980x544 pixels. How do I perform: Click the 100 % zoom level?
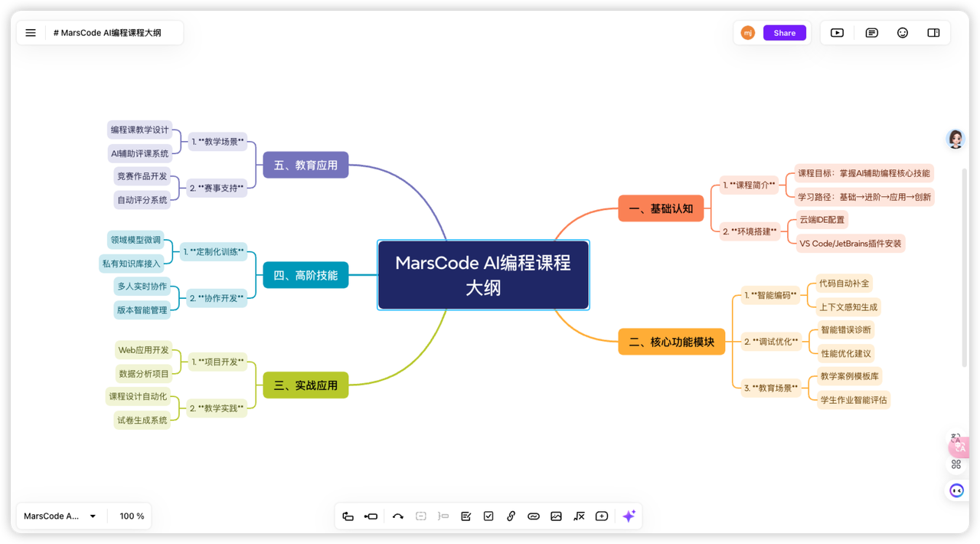132,516
